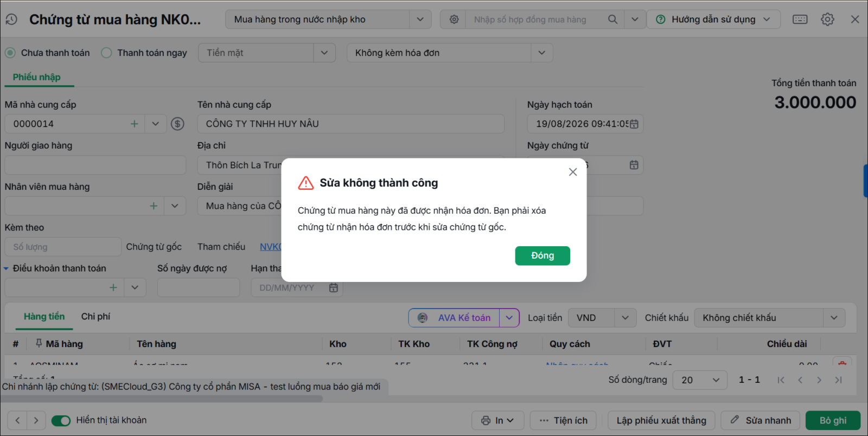This screenshot has width=868, height=436.
Task: Add new supplier with plus icon
Action: [135, 124]
